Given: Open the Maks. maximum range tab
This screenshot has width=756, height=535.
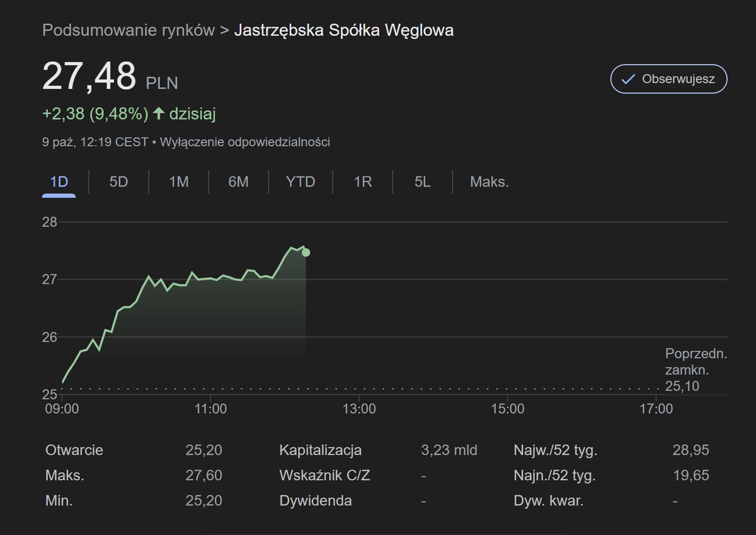Looking at the screenshot, I should coord(490,182).
